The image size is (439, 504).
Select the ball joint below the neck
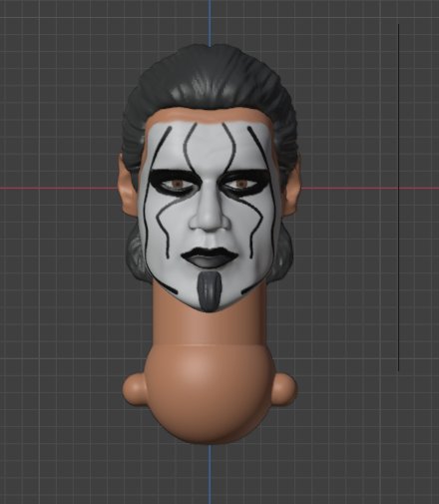pyautogui.click(x=210, y=393)
